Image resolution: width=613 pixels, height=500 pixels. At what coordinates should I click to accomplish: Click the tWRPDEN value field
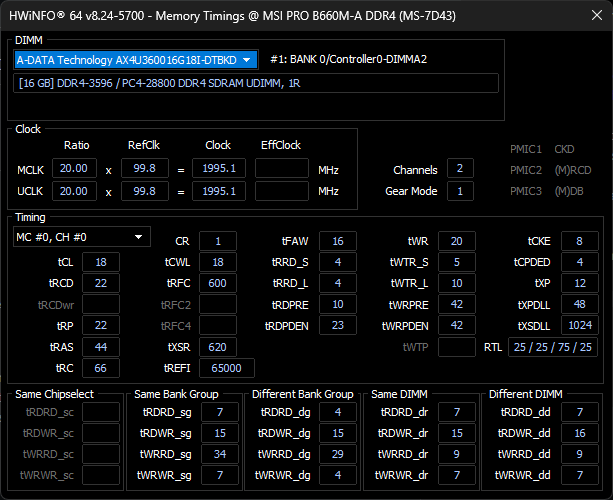pos(457,325)
